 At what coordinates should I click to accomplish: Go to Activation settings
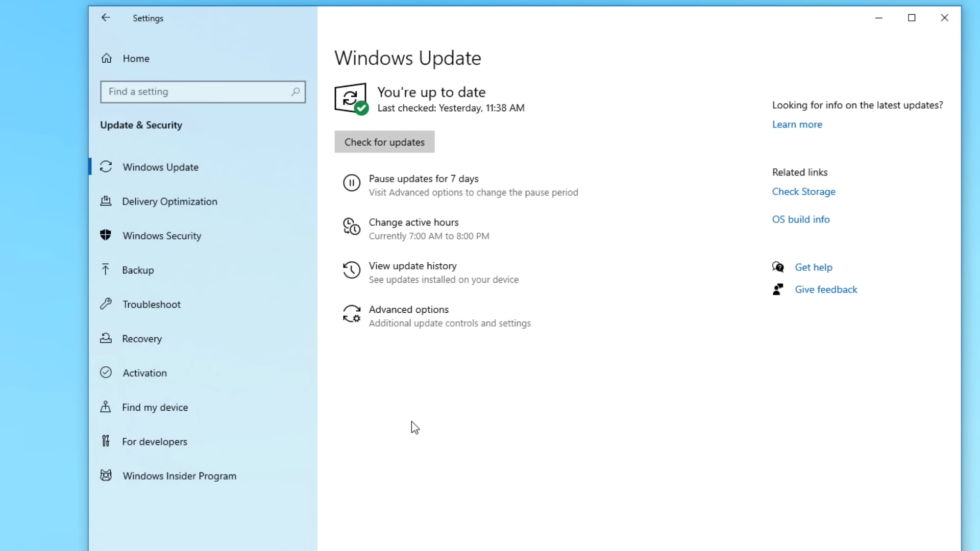click(144, 373)
